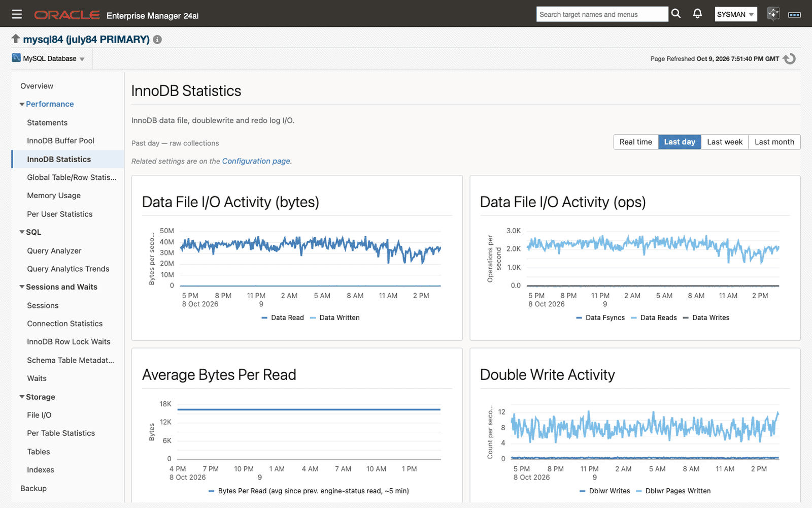Click the MySQL Database dolphin icon
Image resolution: width=812 pixels, height=508 pixels.
click(16, 58)
